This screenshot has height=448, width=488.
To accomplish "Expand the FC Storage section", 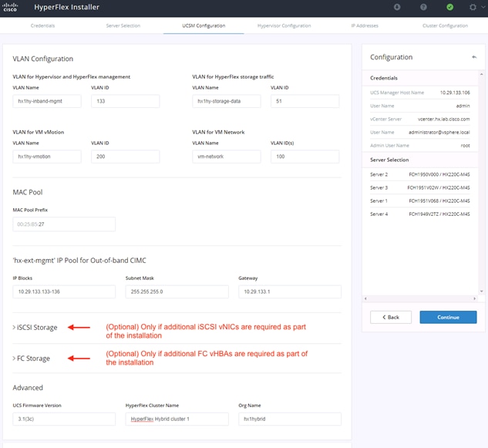I will (31, 359).
